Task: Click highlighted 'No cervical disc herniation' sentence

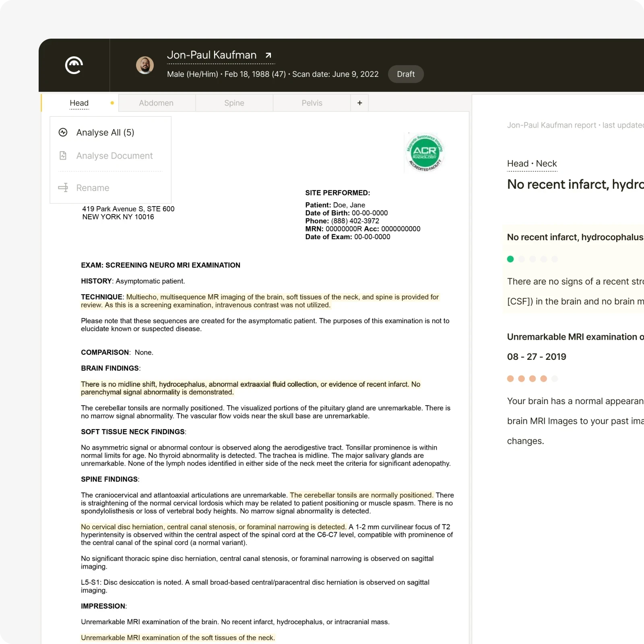Action: point(213,527)
